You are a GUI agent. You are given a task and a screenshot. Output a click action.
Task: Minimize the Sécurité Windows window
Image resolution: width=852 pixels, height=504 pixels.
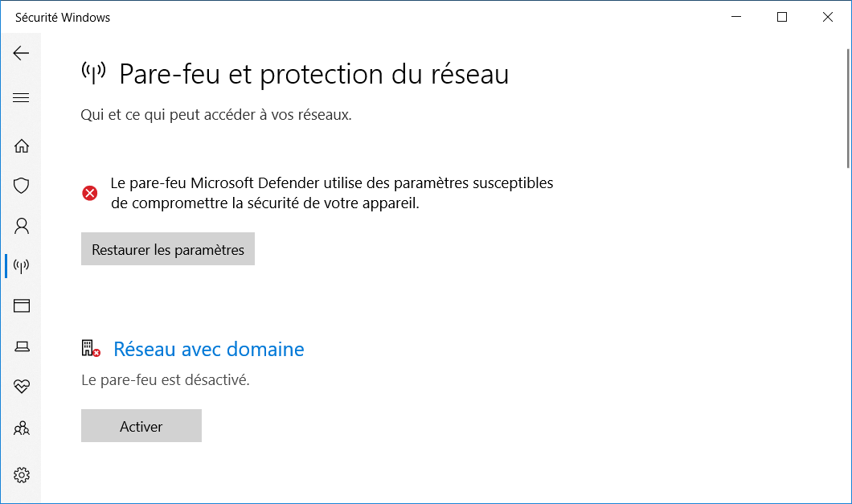(x=736, y=17)
